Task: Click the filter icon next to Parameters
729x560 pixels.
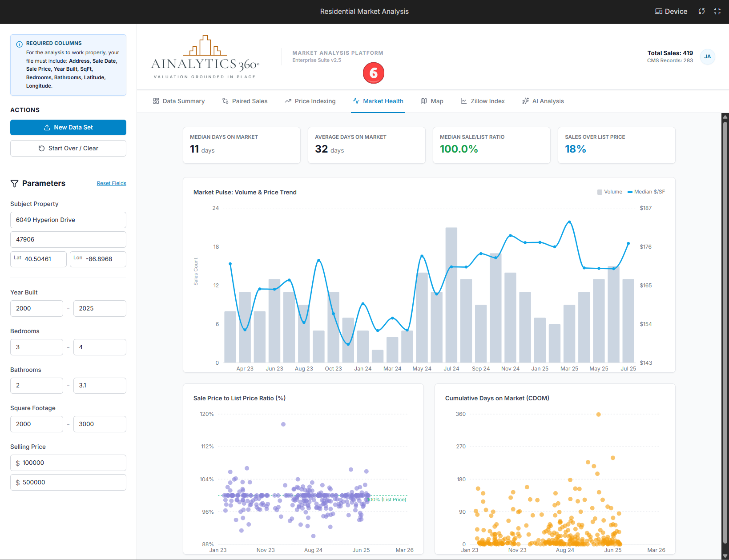Action: pos(15,183)
